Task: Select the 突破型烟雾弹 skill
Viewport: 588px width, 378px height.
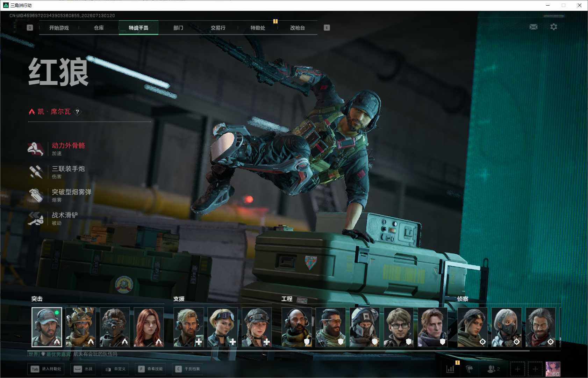Action: (x=60, y=195)
